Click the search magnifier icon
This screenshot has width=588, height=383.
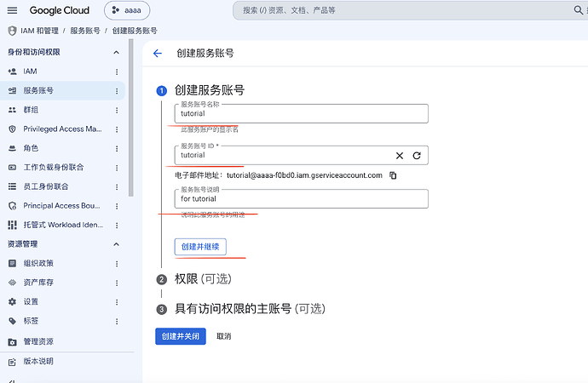click(x=579, y=10)
